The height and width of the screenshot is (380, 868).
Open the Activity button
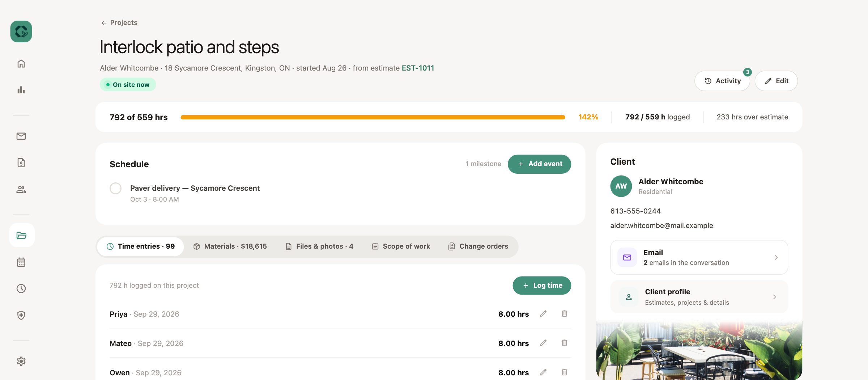(722, 81)
